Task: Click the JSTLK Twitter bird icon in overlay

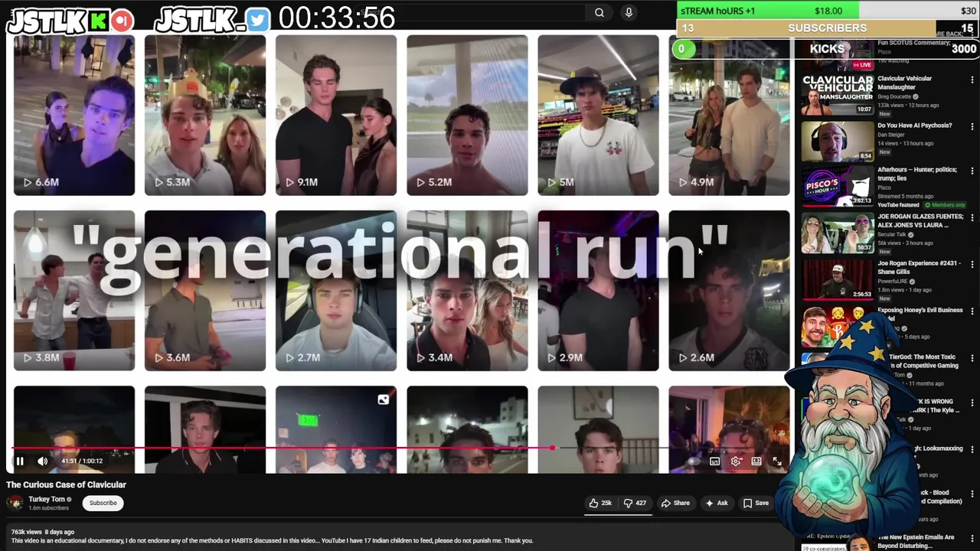Action: coord(259,21)
